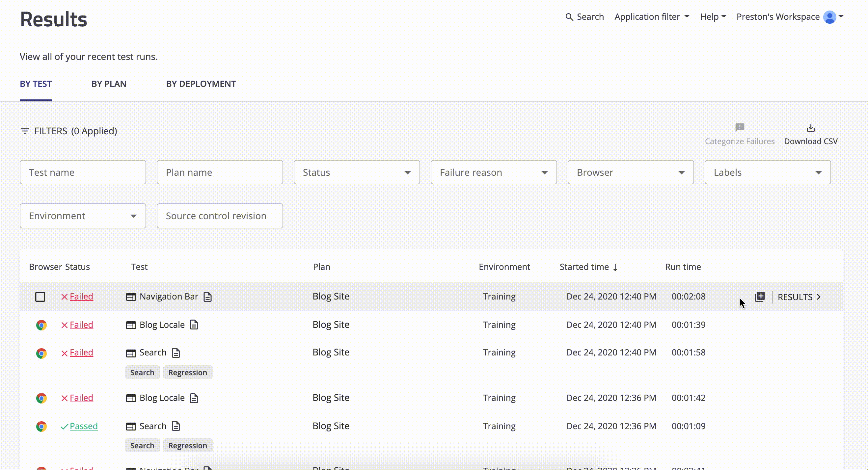Image resolution: width=868 pixels, height=470 pixels.
Task: Open Preston's Workspace account menu
Action: click(x=790, y=17)
